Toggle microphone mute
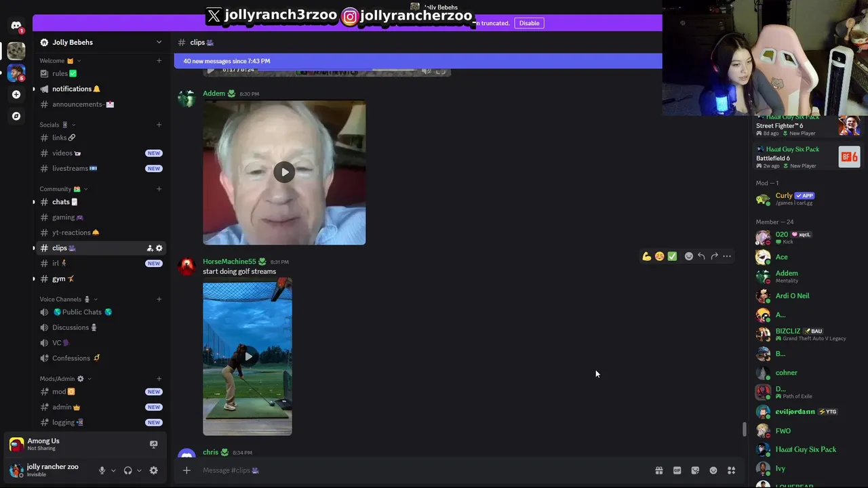 tap(102, 470)
